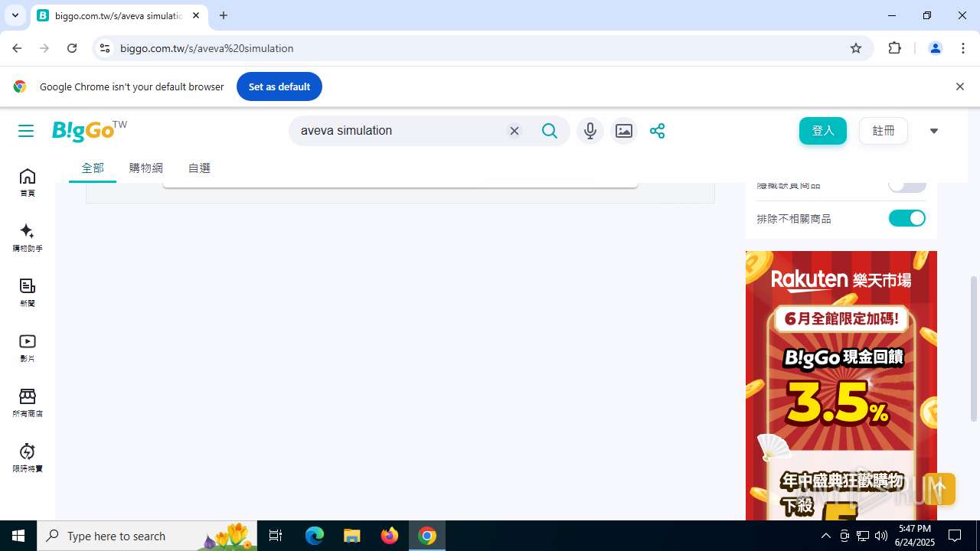The width and height of the screenshot is (980, 551).
Task: Click the page vertical scrollbar
Action: click(x=974, y=348)
